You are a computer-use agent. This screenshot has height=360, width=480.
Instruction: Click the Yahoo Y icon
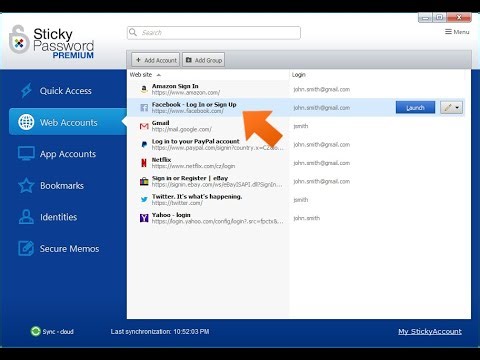tap(144, 218)
